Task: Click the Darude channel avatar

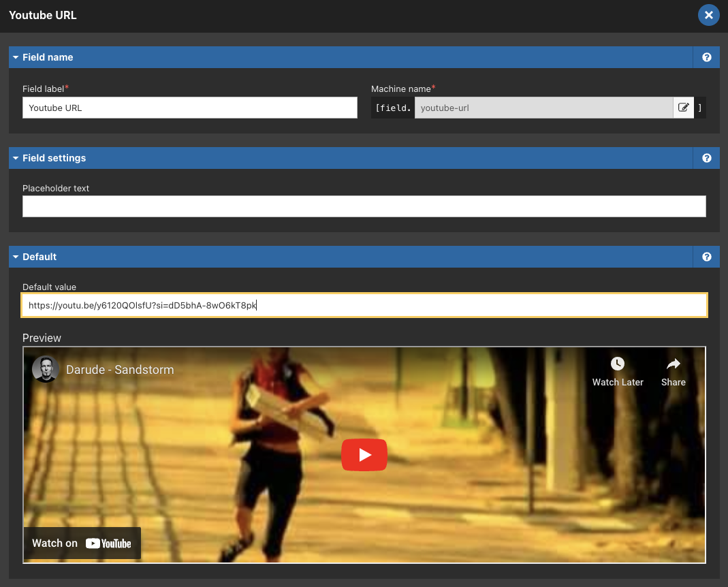Action: pyautogui.click(x=45, y=369)
